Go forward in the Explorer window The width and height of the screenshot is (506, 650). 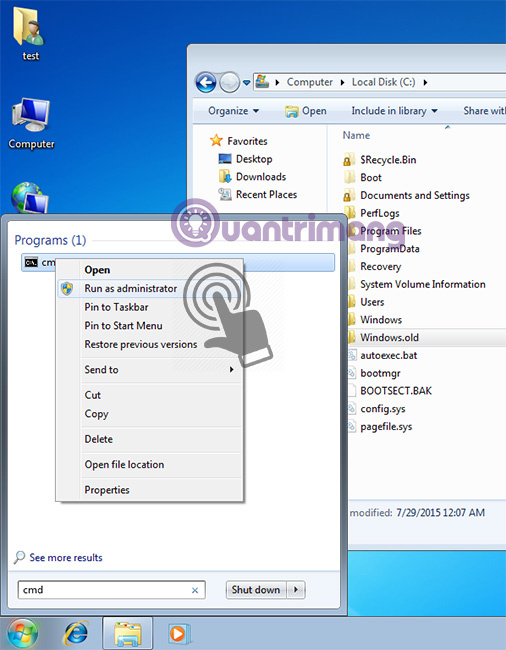(229, 82)
